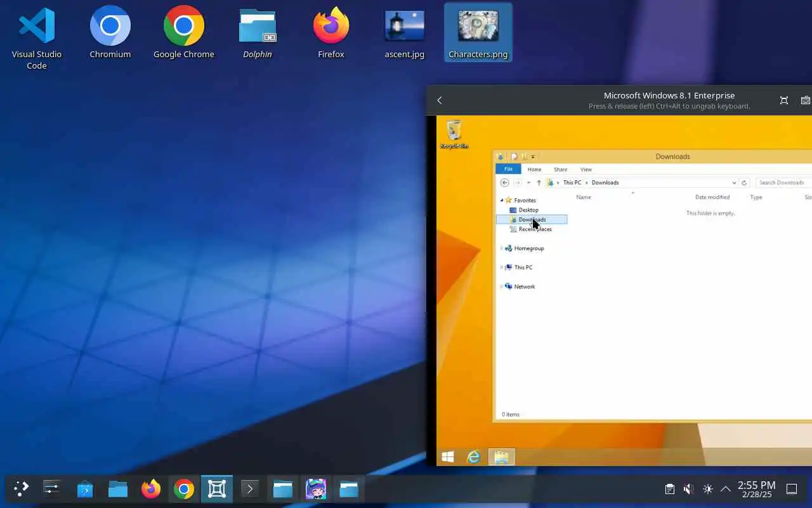
Task: Open the Quick Access Toolbar customize dropdown
Action: (x=533, y=157)
